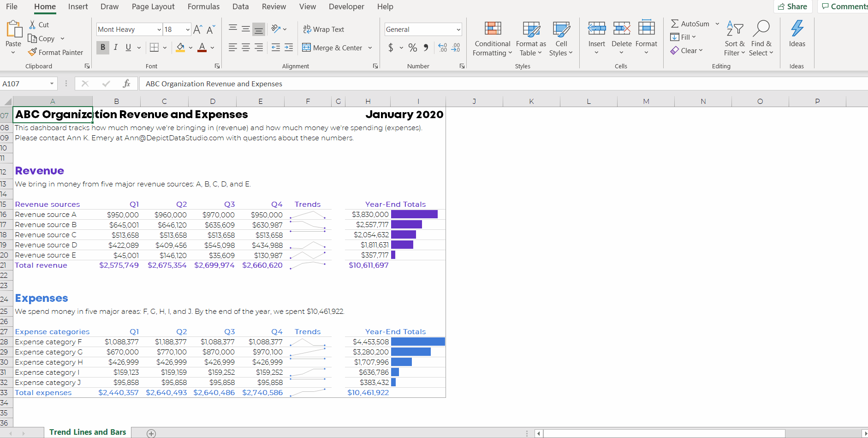Open Merge & Center dropdown arrow

pyautogui.click(x=370, y=48)
